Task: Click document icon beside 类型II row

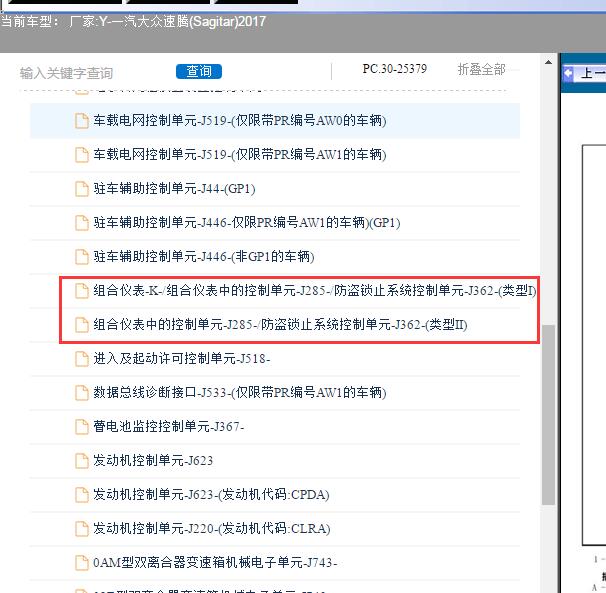Action: pos(82,325)
